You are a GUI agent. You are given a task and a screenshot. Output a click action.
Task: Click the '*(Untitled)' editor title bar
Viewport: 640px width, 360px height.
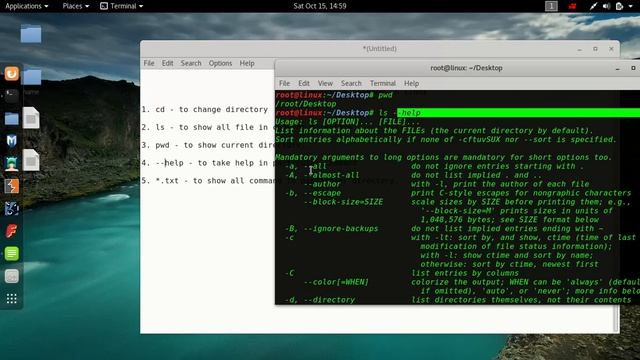[x=380, y=49]
